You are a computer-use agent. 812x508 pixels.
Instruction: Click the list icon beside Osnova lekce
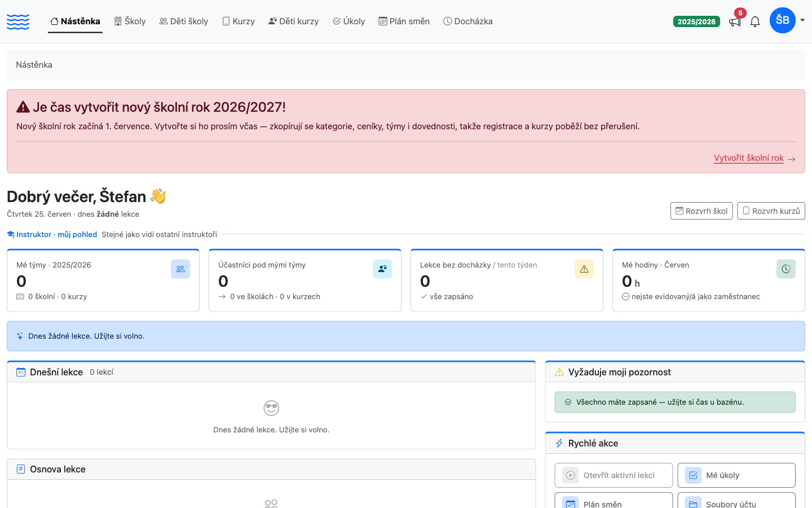point(21,469)
